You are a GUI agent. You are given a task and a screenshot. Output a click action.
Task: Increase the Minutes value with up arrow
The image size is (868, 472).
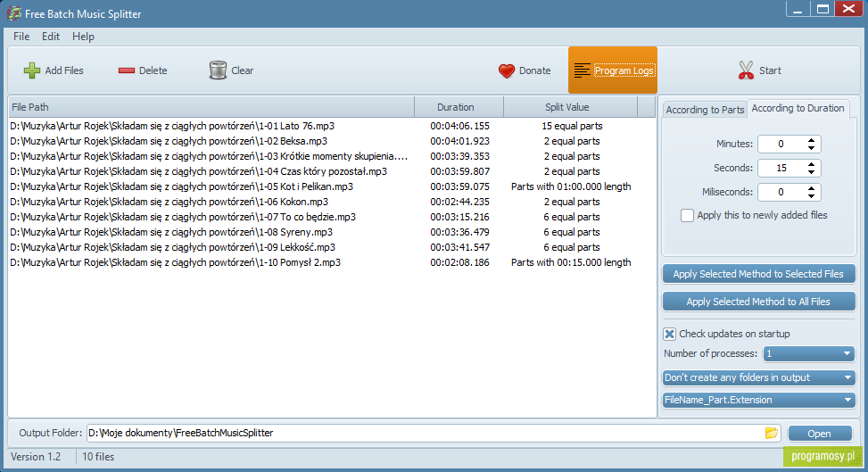coord(811,140)
